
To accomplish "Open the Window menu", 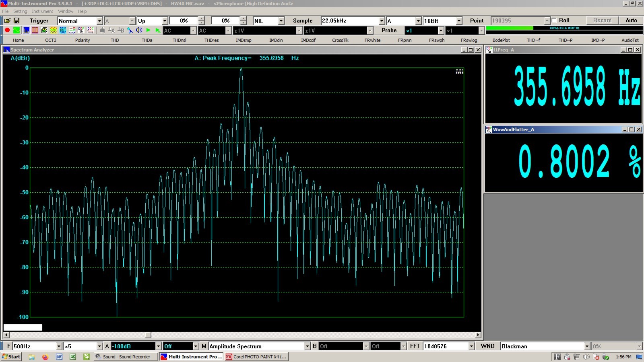I will pos(66,11).
